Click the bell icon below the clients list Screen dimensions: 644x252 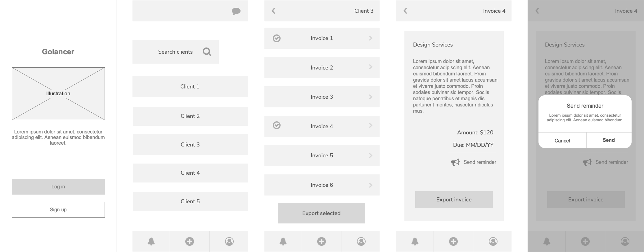[x=151, y=241]
